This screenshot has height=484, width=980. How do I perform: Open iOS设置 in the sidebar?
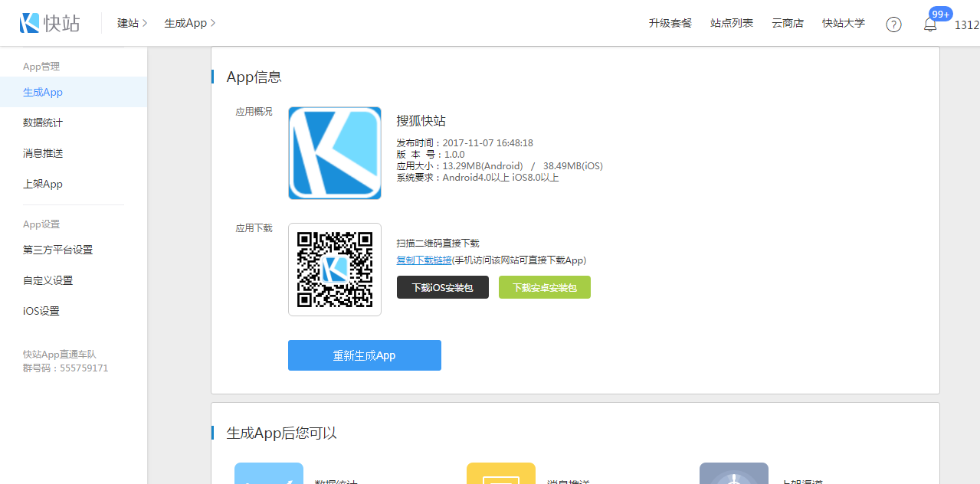click(x=41, y=311)
